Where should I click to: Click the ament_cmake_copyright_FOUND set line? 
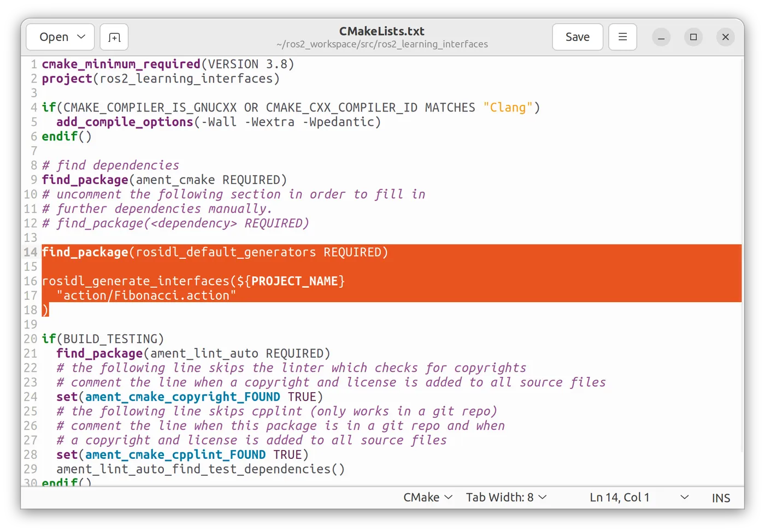point(190,397)
